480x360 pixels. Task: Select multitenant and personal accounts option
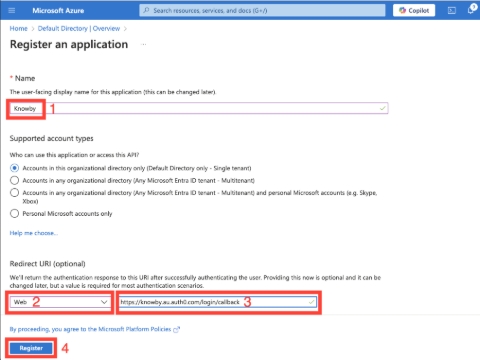[14, 193]
